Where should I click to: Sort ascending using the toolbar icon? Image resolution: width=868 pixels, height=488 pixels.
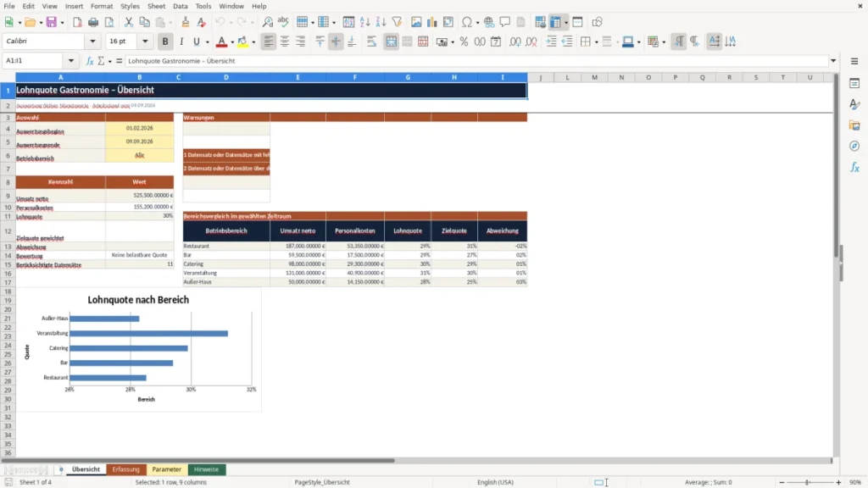pos(364,22)
